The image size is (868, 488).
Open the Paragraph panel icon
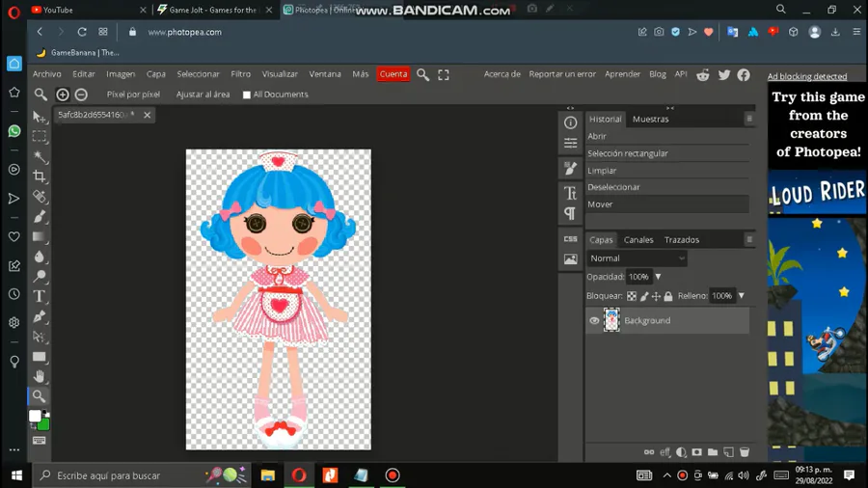coord(570,213)
